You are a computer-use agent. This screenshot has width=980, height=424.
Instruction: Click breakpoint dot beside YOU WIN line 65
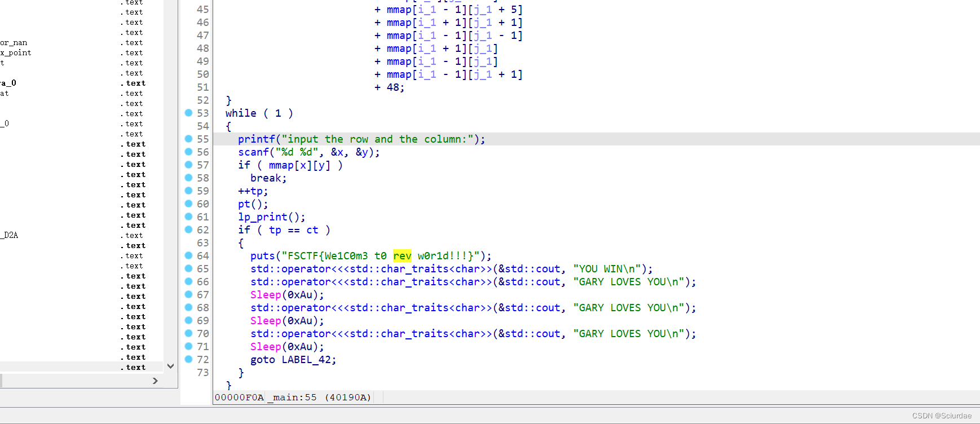coord(188,268)
